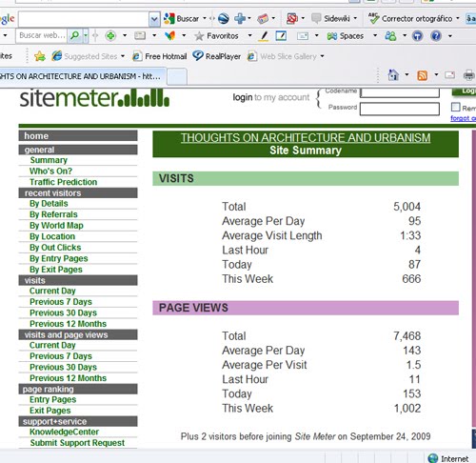Open Summary under general
Screen dimensions: 476x463
(x=49, y=160)
